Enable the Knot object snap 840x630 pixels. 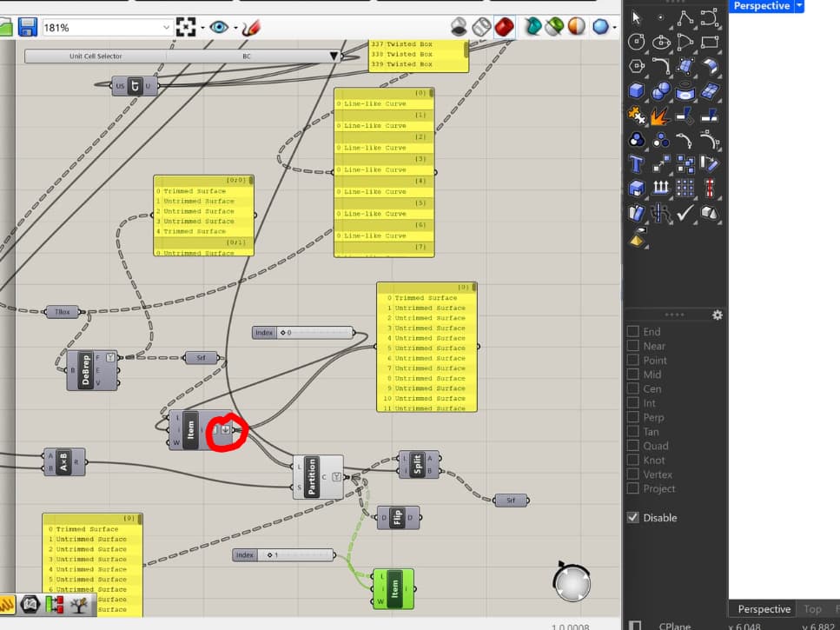coord(633,460)
